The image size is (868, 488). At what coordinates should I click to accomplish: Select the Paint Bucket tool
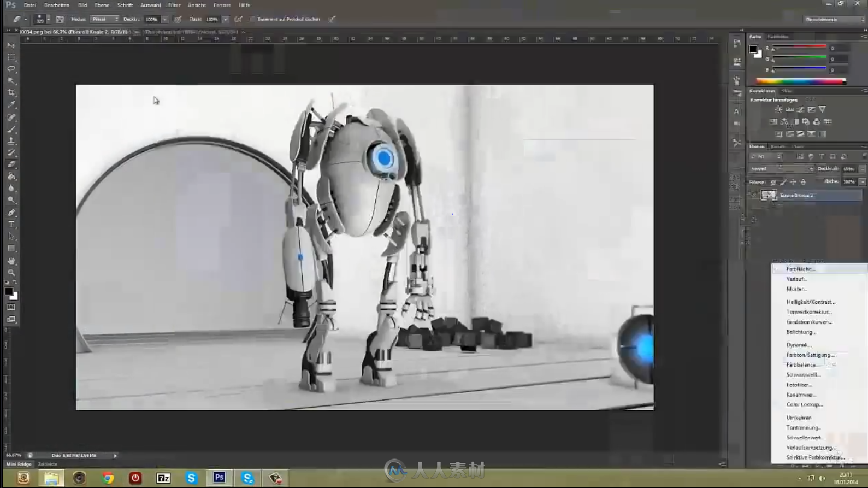(11, 177)
